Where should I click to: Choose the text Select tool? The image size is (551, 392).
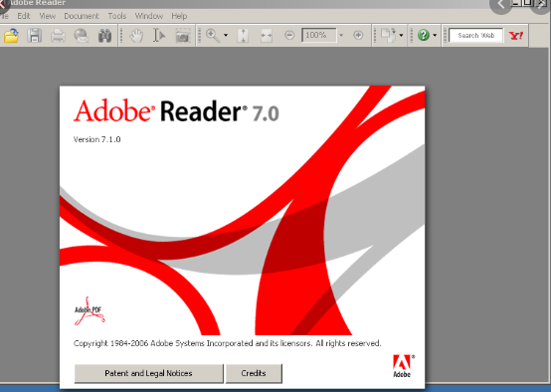(x=159, y=36)
